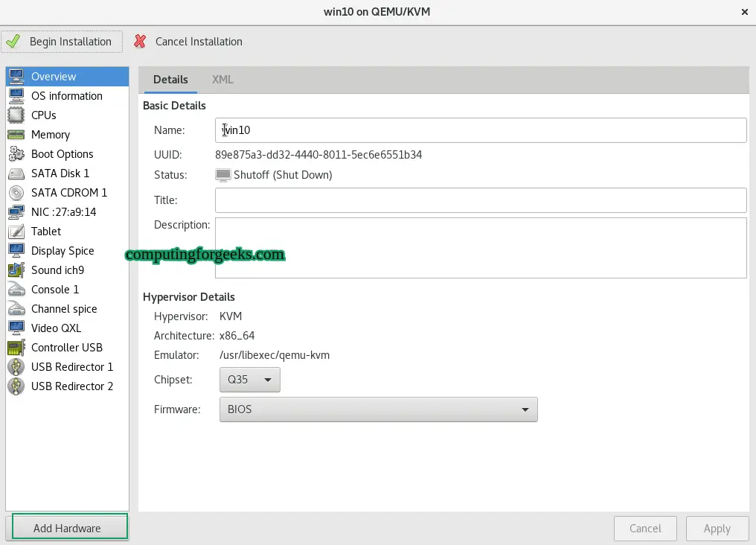Open the Memory settings icon
The height and width of the screenshot is (545, 756).
16,134
